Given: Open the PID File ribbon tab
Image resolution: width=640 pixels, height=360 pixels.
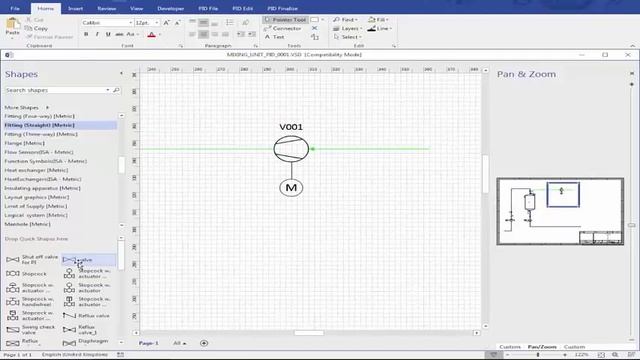Looking at the screenshot, I should point(208,8).
